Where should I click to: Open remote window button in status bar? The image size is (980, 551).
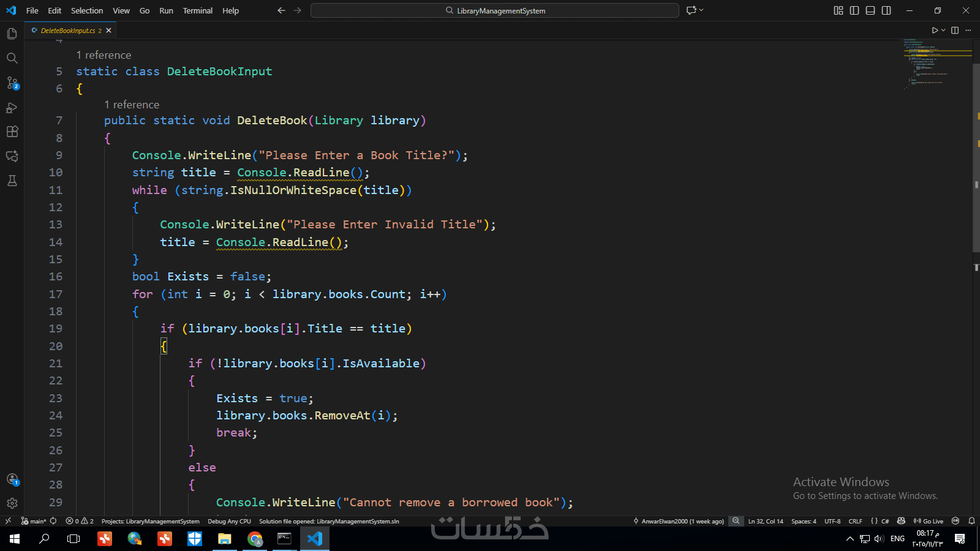click(8, 521)
